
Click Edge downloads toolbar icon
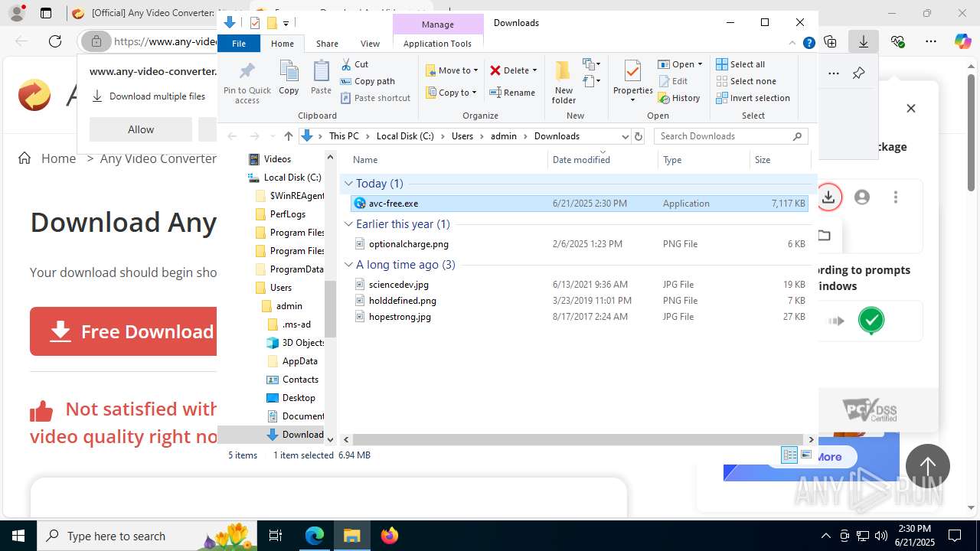click(x=864, y=41)
